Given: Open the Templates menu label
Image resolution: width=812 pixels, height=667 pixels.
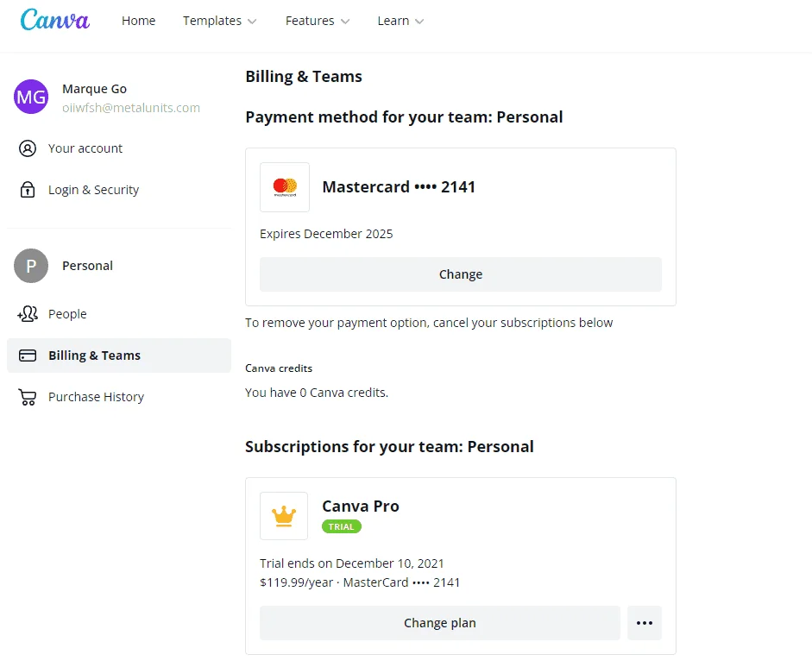Looking at the screenshot, I should click(211, 21).
